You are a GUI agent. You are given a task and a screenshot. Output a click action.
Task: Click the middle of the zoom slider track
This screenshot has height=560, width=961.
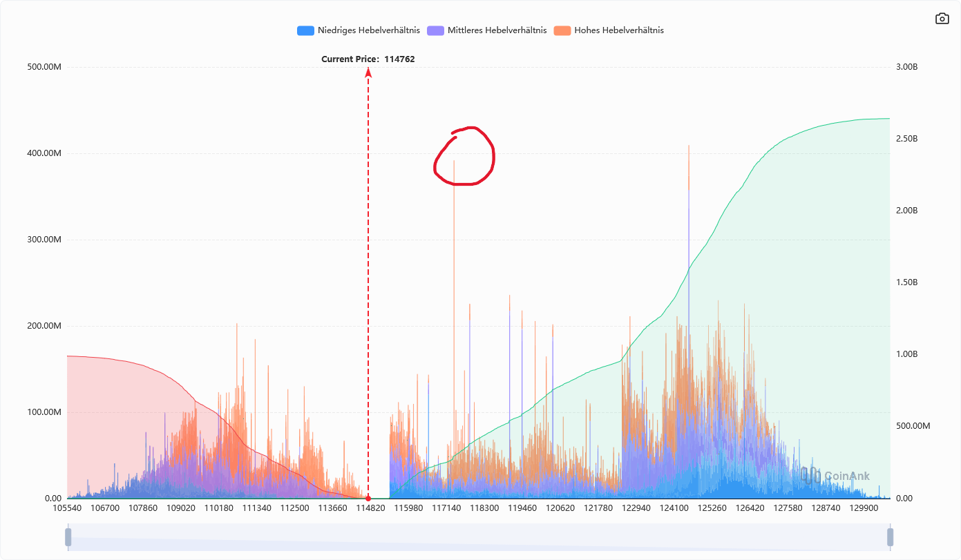coord(479,537)
